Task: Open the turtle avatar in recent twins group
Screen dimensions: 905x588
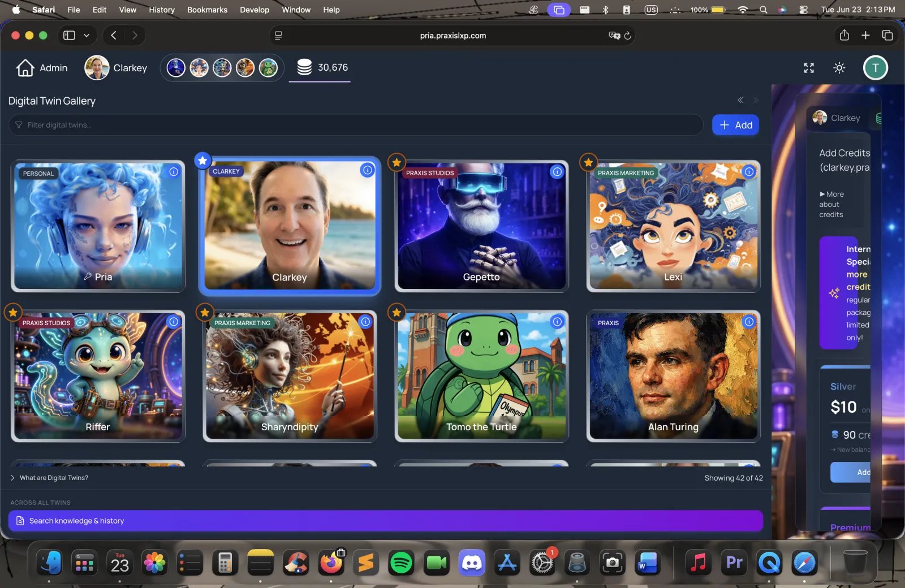Action: [x=268, y=68]
